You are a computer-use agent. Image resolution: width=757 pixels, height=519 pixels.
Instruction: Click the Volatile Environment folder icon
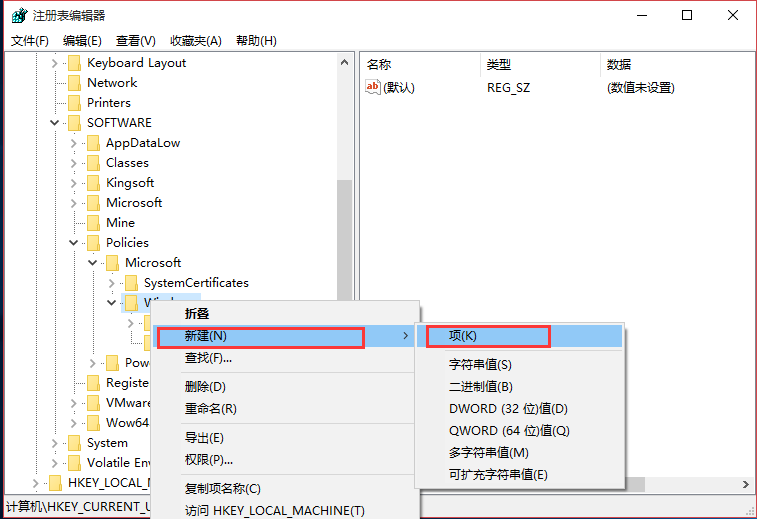pyautogui.click(x=74, y=463)
